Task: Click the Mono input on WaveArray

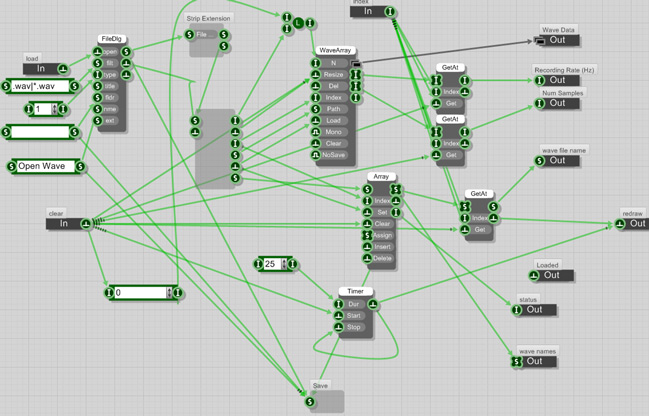Action: [333, 132]
